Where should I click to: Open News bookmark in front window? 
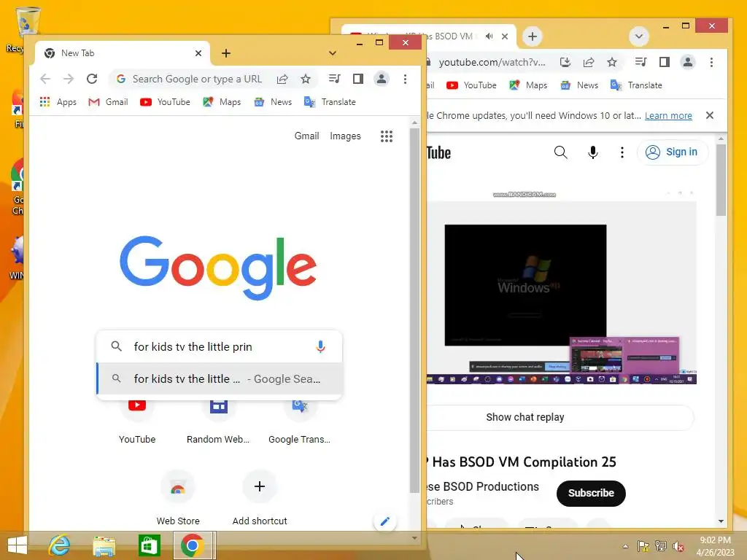point(273,102)
